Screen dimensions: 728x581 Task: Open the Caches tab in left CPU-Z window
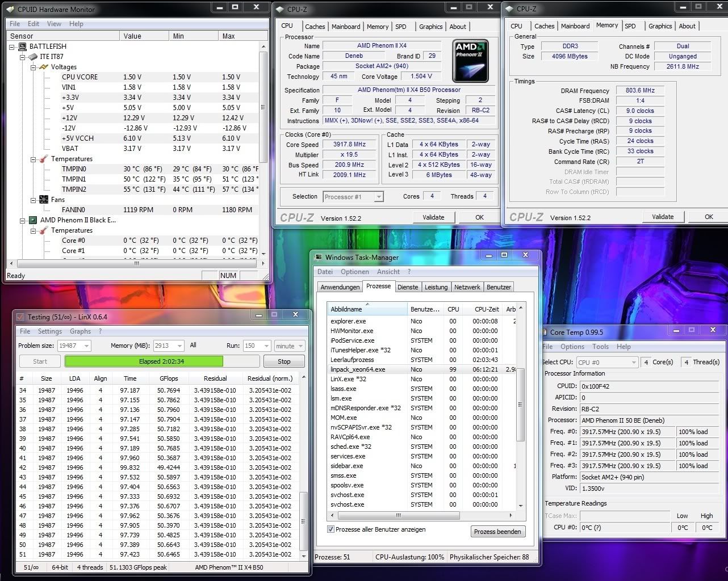coord(315,27)
